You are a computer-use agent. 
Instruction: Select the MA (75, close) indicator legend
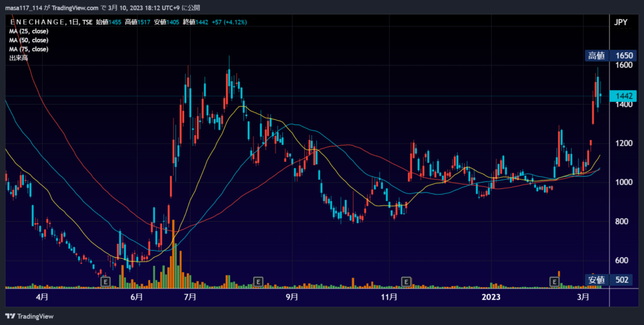(29, 49)
